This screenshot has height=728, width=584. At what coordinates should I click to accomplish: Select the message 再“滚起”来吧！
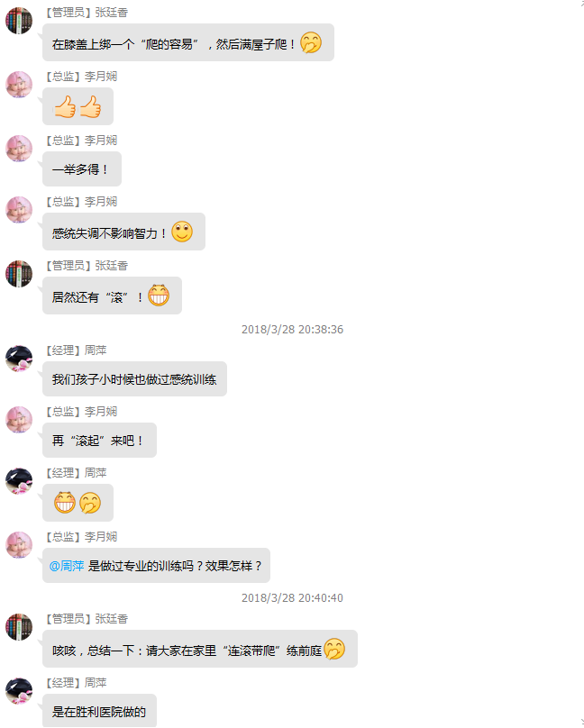[x=99, y=441]
